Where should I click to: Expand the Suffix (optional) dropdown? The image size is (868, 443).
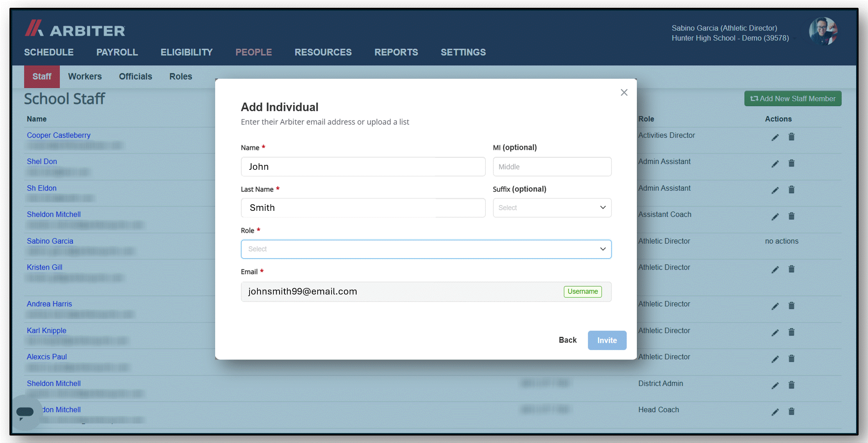552,208
